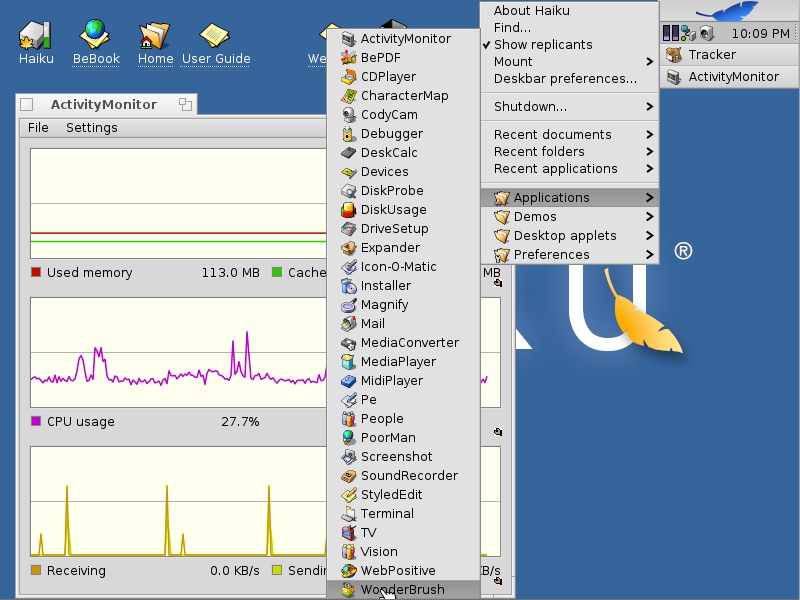Start CDPlayer in the Applications menu

(403, 77)
